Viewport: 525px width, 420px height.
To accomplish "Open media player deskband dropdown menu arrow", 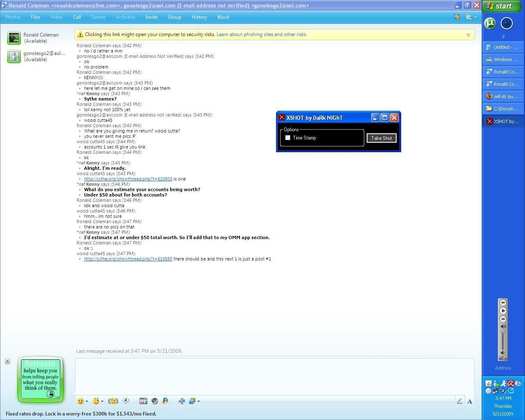I will click(x=505, y=358).
